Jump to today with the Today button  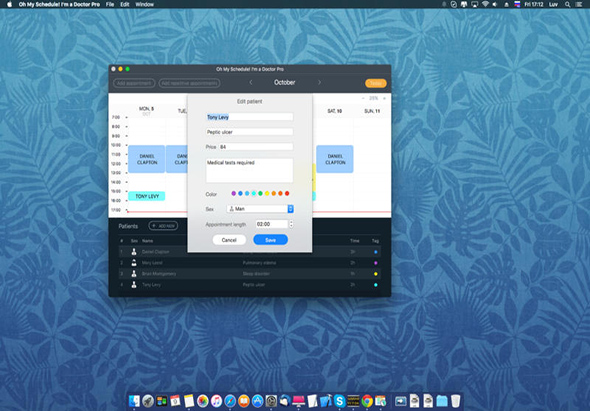coord(376,83)
